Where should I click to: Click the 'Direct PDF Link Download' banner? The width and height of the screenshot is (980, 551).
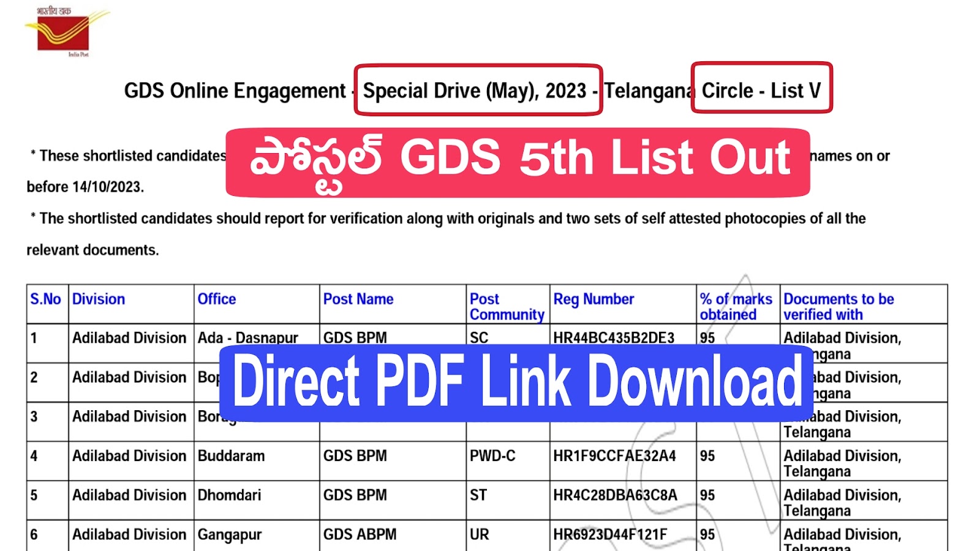pos(516,383)
